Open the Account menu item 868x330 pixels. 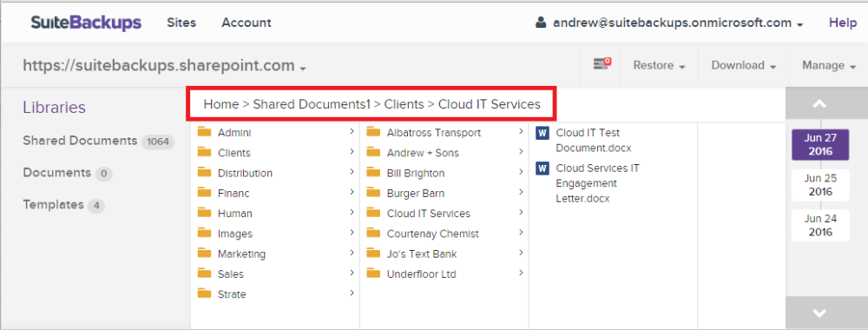(247, 23)
